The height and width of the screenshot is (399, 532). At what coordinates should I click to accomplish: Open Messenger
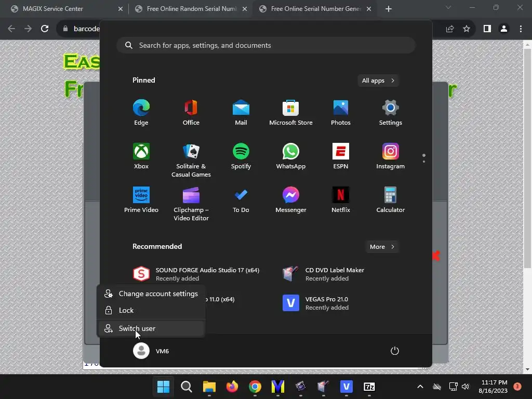pos(291,200)
